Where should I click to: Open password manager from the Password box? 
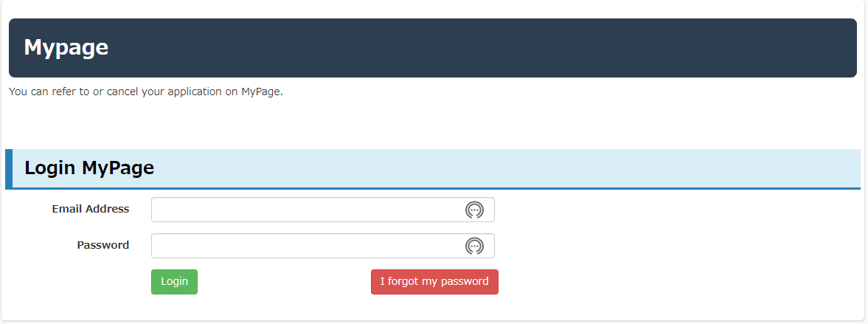pyautogui.click(x=474, y=246)
